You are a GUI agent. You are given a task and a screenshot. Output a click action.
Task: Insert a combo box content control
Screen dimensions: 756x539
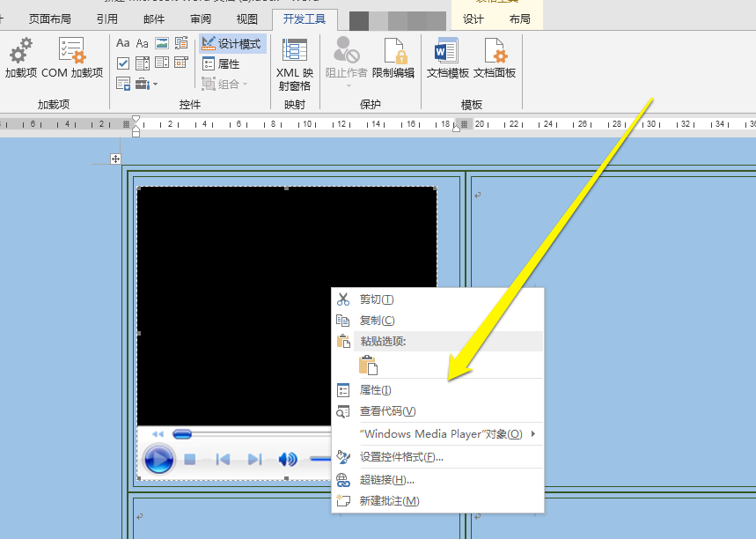(x=143, y=63)
